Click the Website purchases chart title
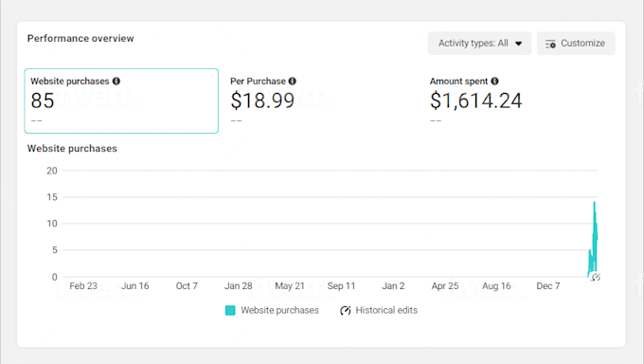 [x=72, y=149]
